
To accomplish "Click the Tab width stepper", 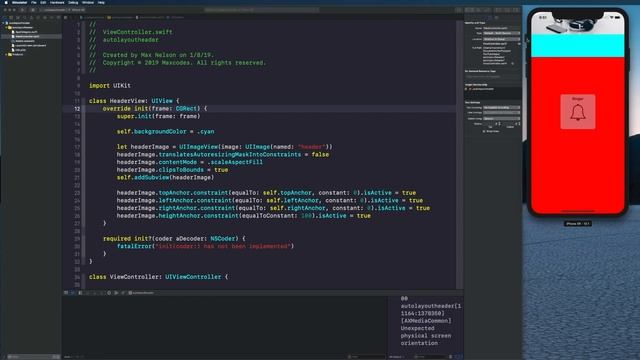I will coord(499,123).
